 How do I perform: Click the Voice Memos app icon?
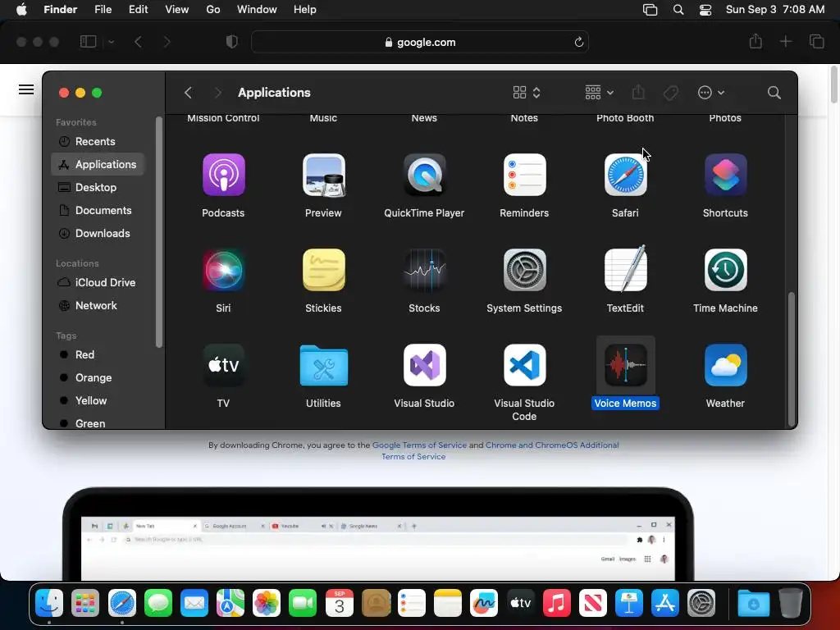625,365
